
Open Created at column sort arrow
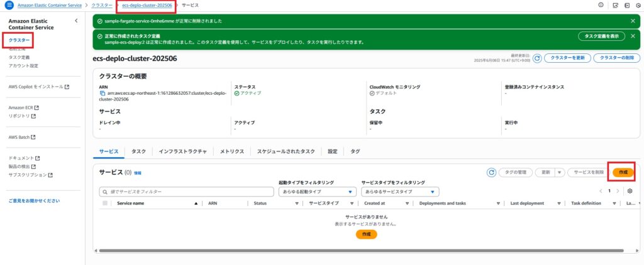click(407, 203)
